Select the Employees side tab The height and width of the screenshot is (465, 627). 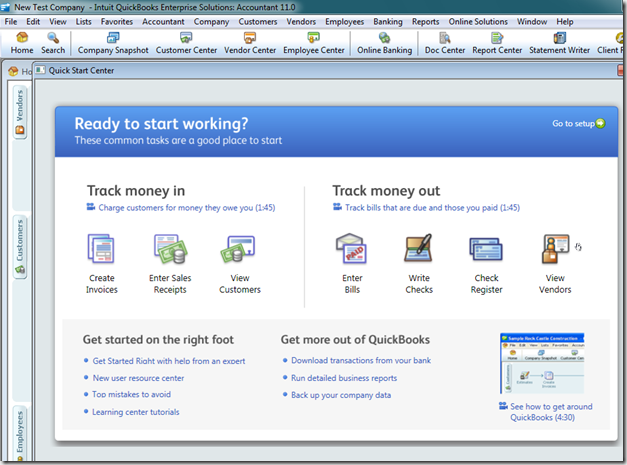point(20,434)
